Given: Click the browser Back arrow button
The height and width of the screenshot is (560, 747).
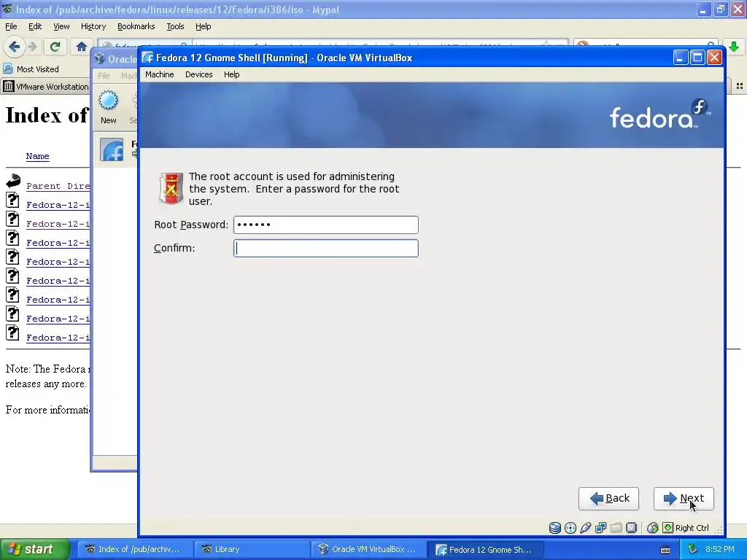Looking at the screenshot, I should [x=14, y=46].
